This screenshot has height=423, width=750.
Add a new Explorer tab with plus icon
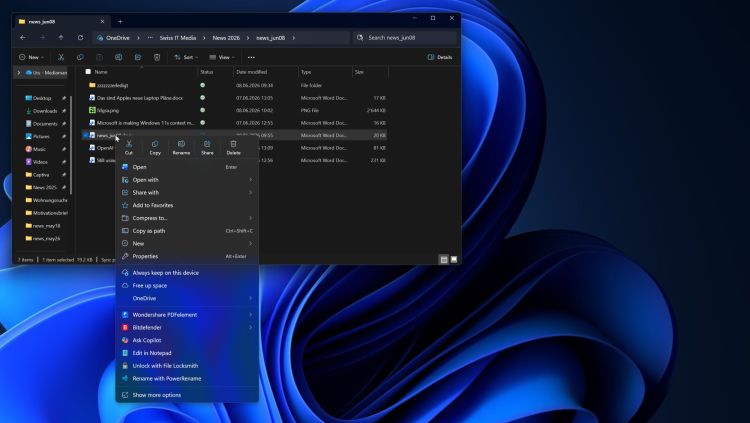[120, 22]
